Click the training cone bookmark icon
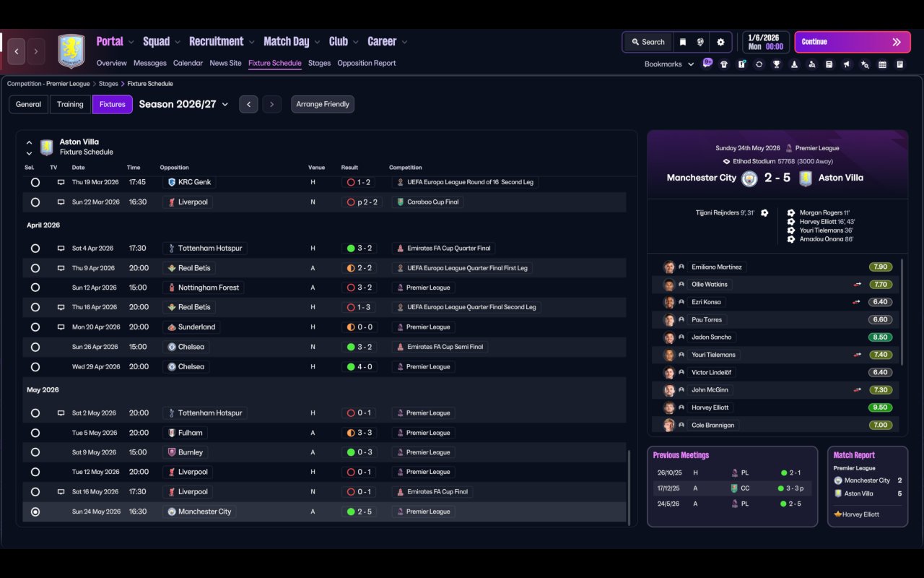The height and width of the screenshot is (578, 924). click(x=794, y=64)
